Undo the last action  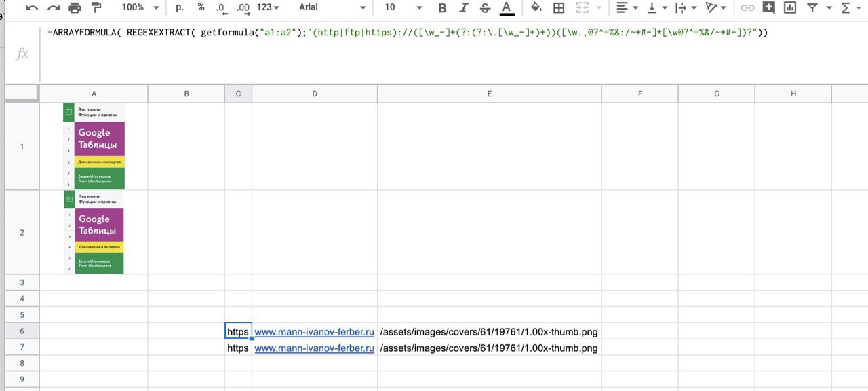click(x=32, y=7)
